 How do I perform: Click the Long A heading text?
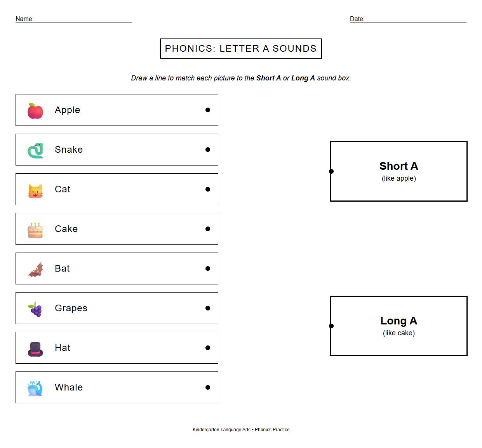pyautogui.click(x=398, y=321)
